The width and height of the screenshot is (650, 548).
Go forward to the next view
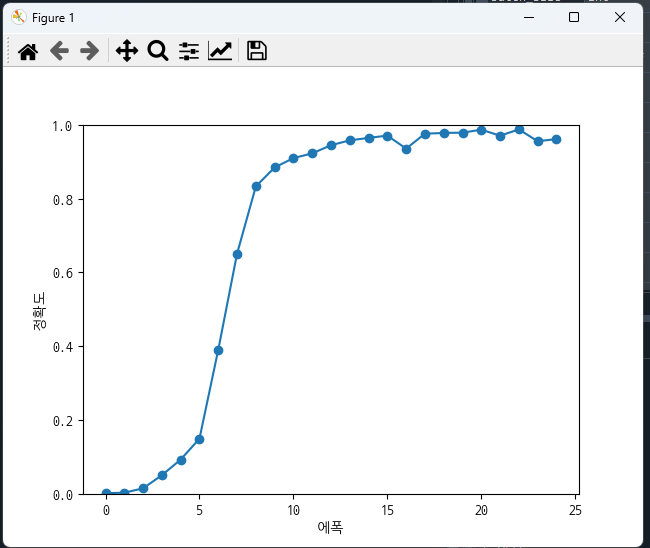[90, 51]
